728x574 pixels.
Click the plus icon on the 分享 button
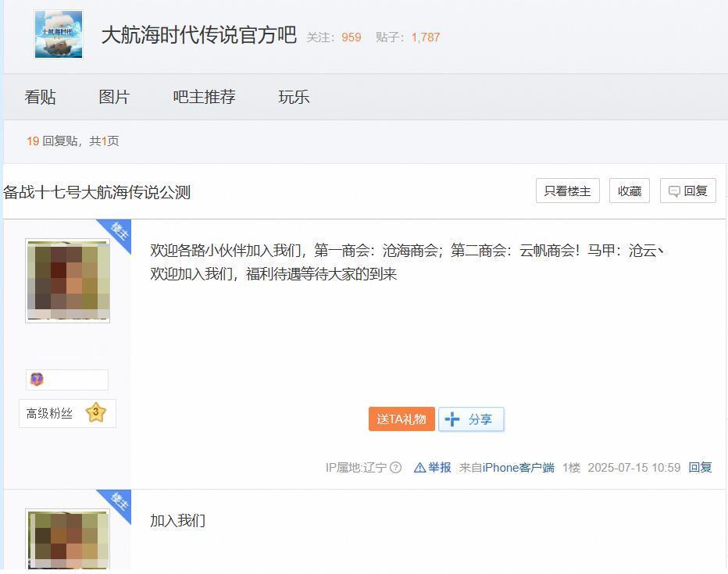pyautogui.click(x=451, y=419)
